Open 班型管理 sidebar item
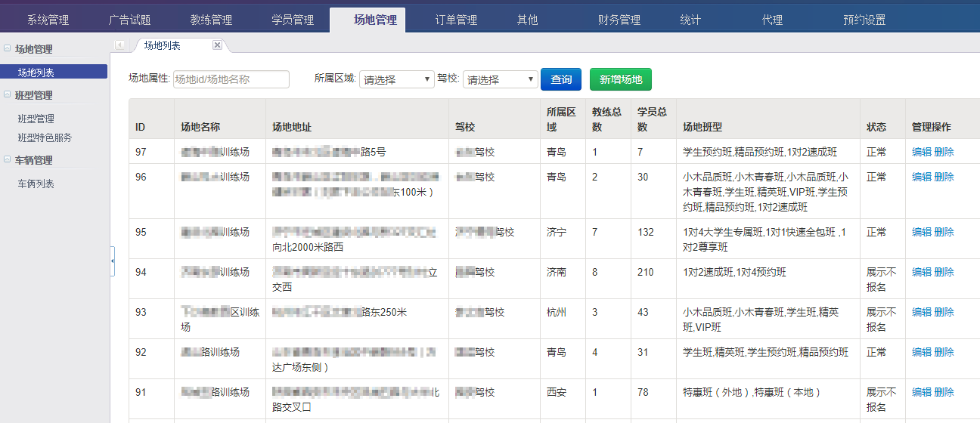The image size is (980, 423). coord(36,119)
